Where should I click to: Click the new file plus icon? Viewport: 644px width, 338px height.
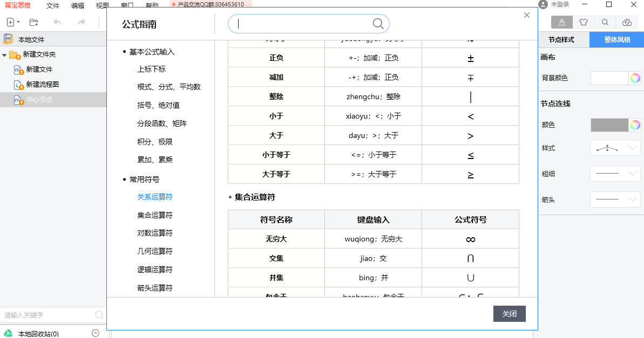pos(10,22)
